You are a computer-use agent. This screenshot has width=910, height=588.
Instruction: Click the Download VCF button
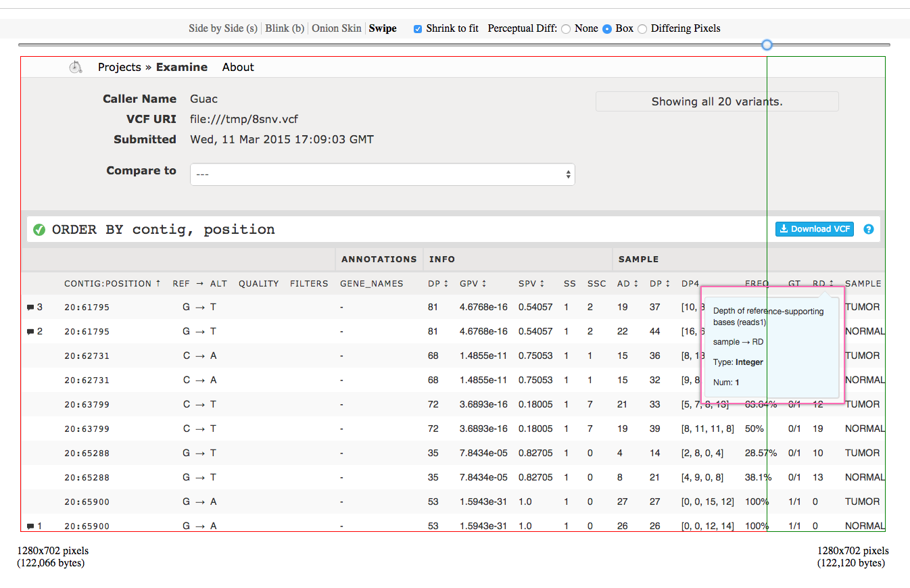point(815,229)
